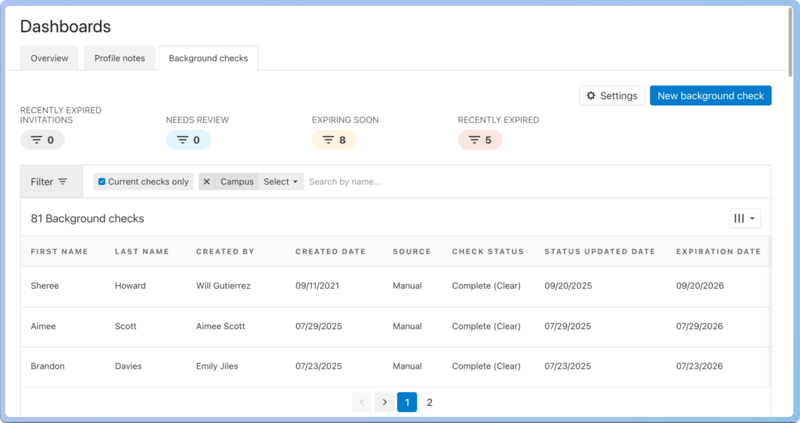Click the New background check button
This screenshot has width=800, height=423.
tap(710, 95)
